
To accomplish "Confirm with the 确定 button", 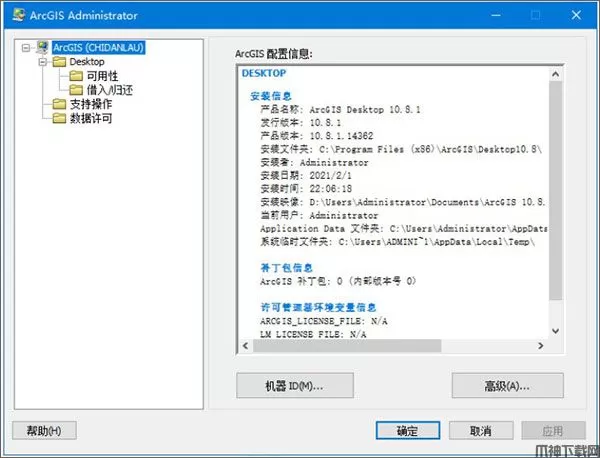I will (408, 431).
